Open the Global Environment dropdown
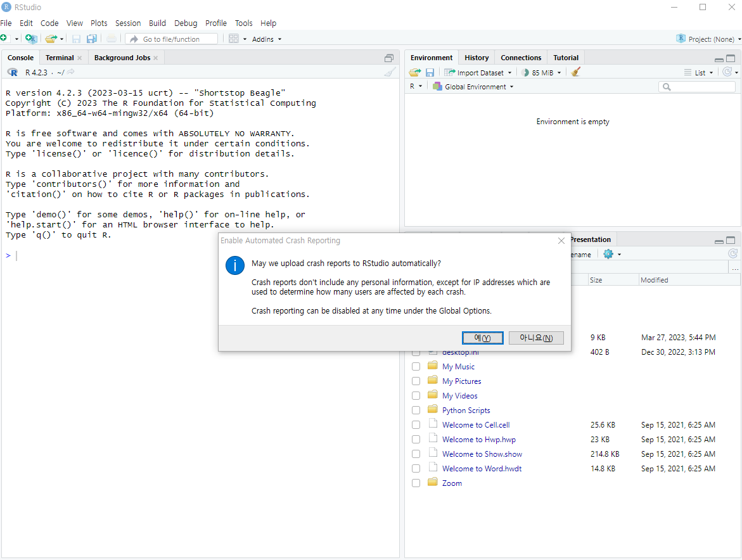This screenshot has width=742, height=560. [x=474, y=87]
